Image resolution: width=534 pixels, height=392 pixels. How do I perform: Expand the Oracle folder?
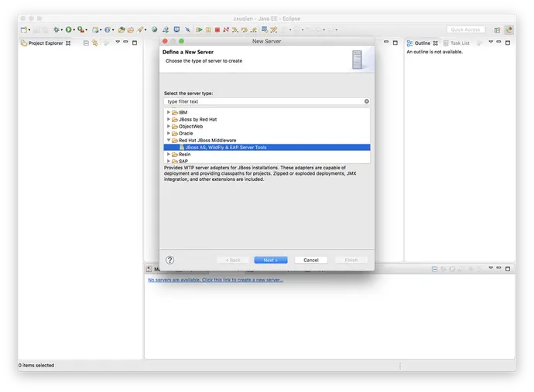pos(168,133)
